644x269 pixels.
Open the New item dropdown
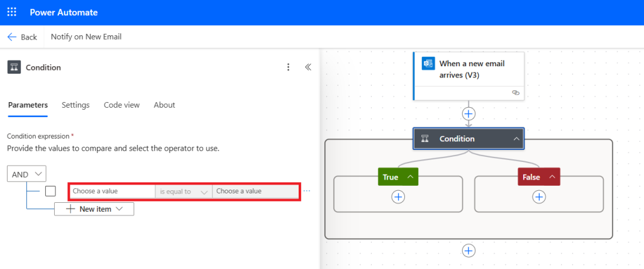point(94,209)
